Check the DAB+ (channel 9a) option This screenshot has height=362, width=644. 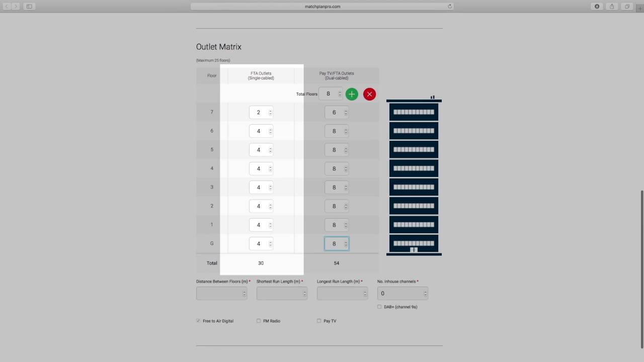point(379,307)
